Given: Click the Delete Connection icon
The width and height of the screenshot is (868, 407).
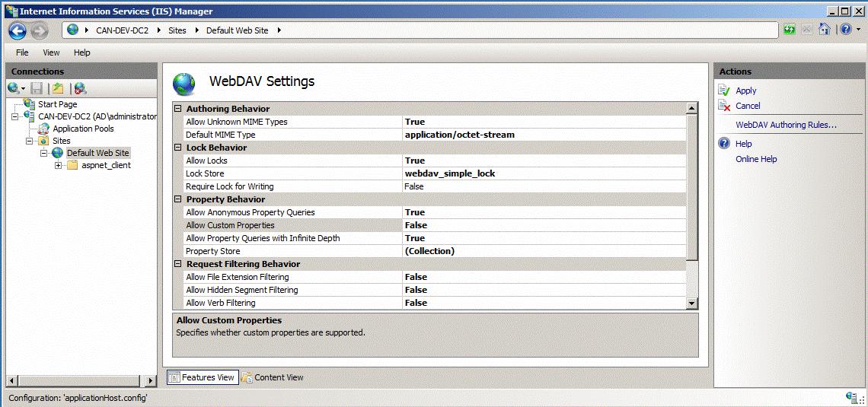Looking at the screenshot, I should click(80, 88).
